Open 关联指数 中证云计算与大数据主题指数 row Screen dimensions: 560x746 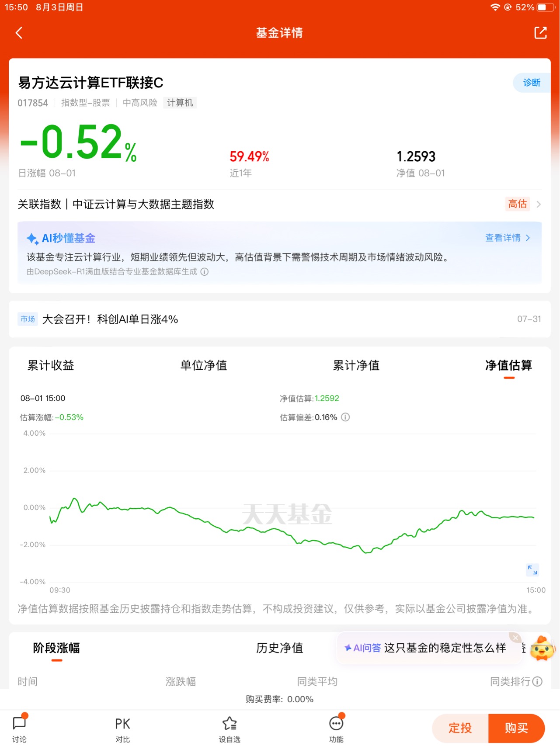click(280, 204)
